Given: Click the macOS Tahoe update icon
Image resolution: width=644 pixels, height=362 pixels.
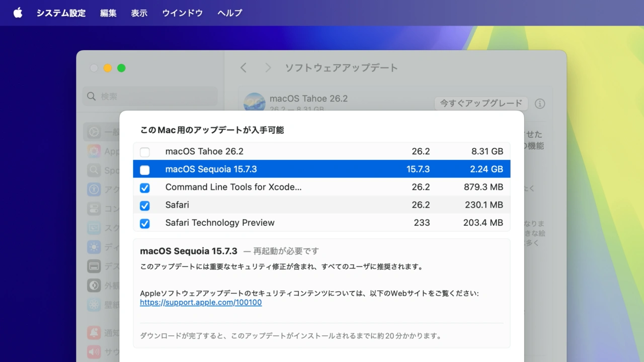Looking at the screenshot, I should click(255, 102).
